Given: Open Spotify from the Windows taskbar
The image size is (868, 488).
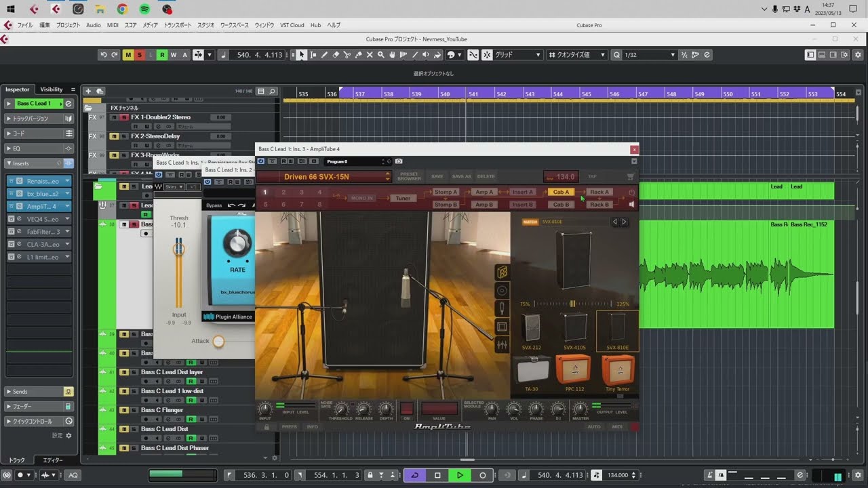Looking at the screenshot, I should click(144, 9).
